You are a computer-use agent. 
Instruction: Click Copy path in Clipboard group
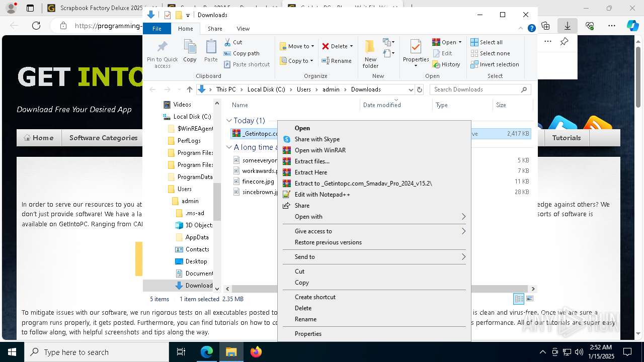(242, 53)
